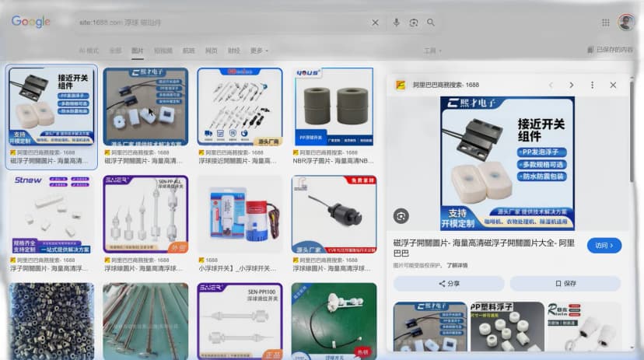Expand the 工具 tools dropdown
The height and width of the screenshot is (360, 644).
point(432,51)
